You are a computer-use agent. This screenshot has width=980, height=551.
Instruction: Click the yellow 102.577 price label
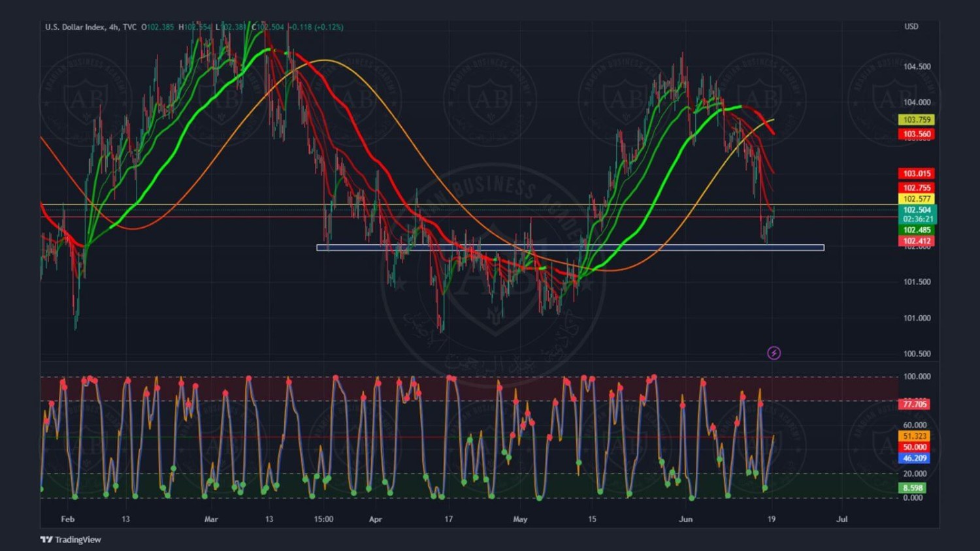[917, 199]
